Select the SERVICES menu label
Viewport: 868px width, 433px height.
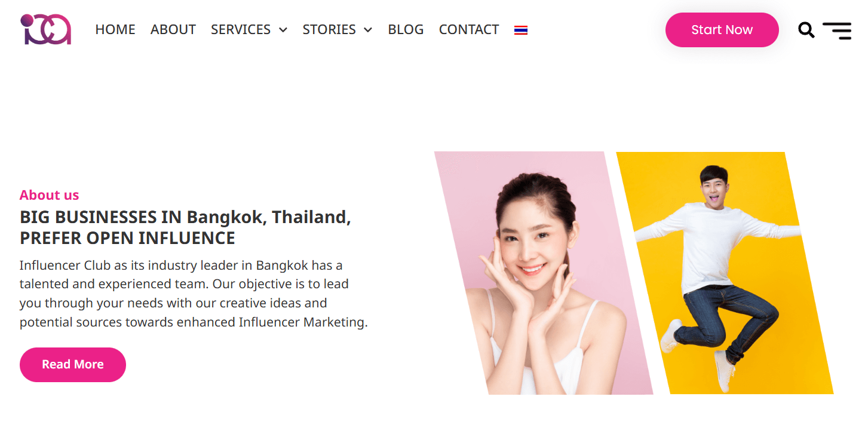(241, 29)
